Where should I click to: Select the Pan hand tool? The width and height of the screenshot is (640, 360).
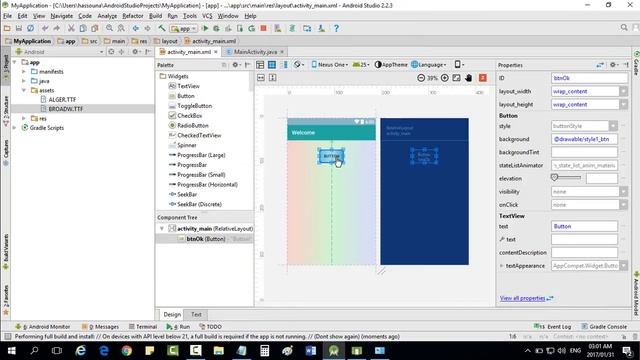tap(469, 78)
